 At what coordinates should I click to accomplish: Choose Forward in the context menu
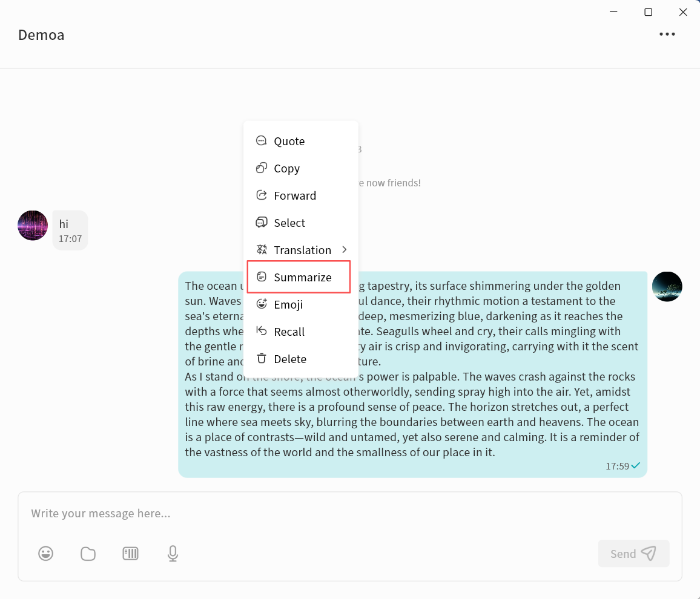click(295, 195)
